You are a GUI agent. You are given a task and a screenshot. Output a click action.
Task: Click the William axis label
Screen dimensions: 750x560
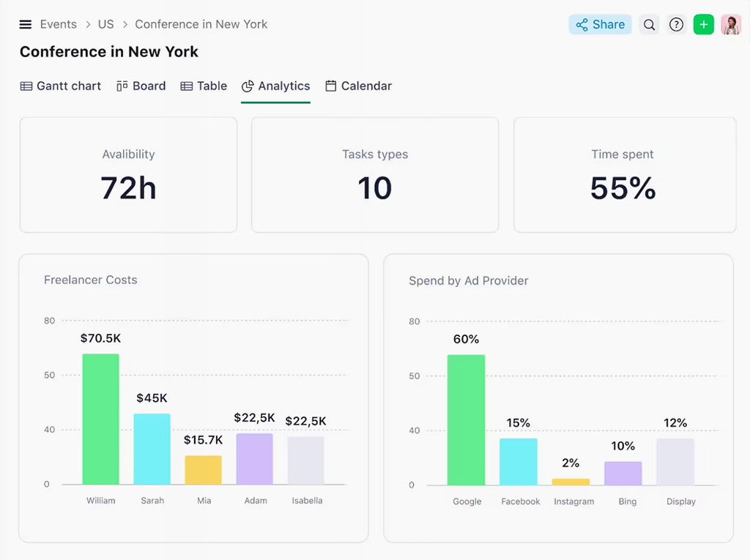[101, 501]
